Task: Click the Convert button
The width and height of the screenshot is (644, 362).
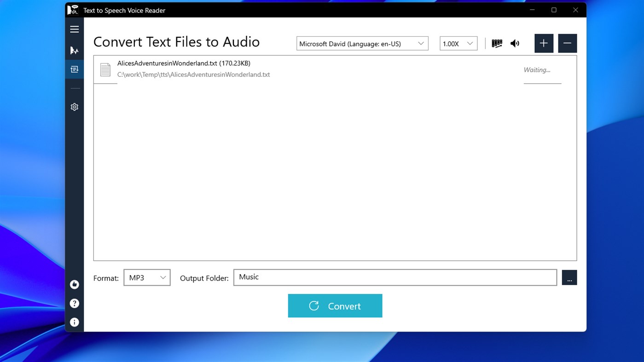Action: [335, 306]
